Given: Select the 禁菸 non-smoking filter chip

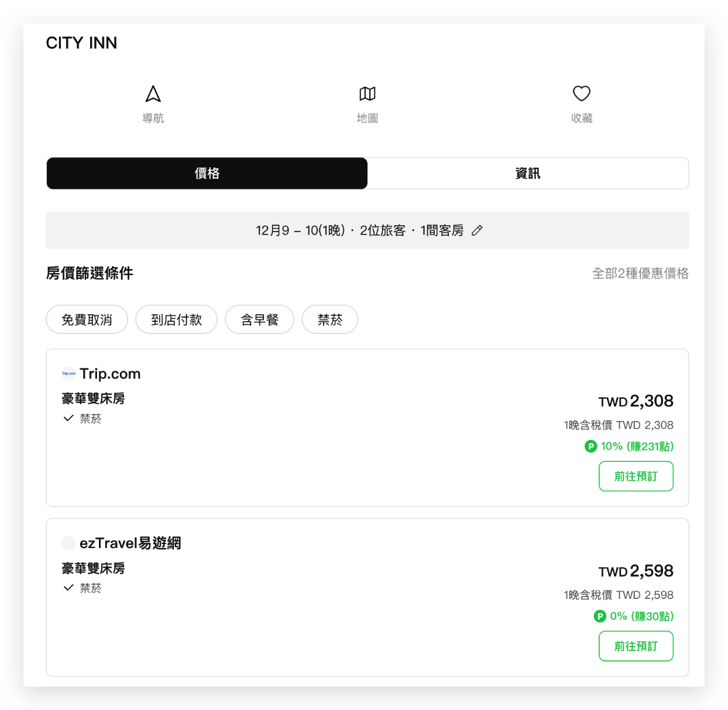Looking at the screenshot, I should point(329,319).
